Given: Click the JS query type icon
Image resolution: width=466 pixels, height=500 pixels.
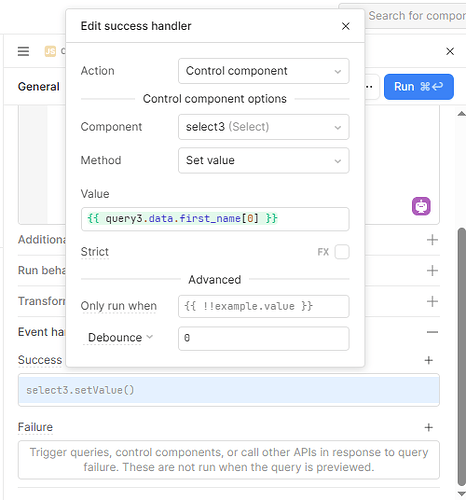Looking at the screenshot, I should pyautogui.click(x=50, y=51).
